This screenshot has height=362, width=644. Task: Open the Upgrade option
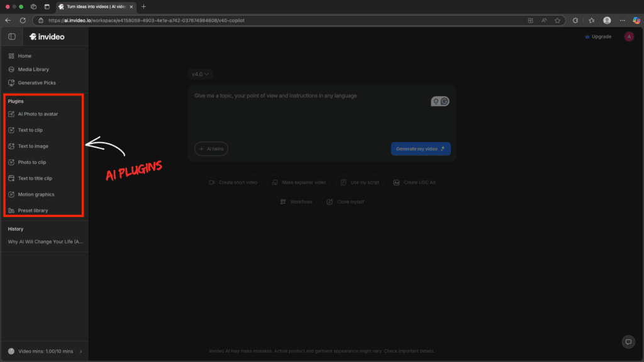tap(597, 36)
